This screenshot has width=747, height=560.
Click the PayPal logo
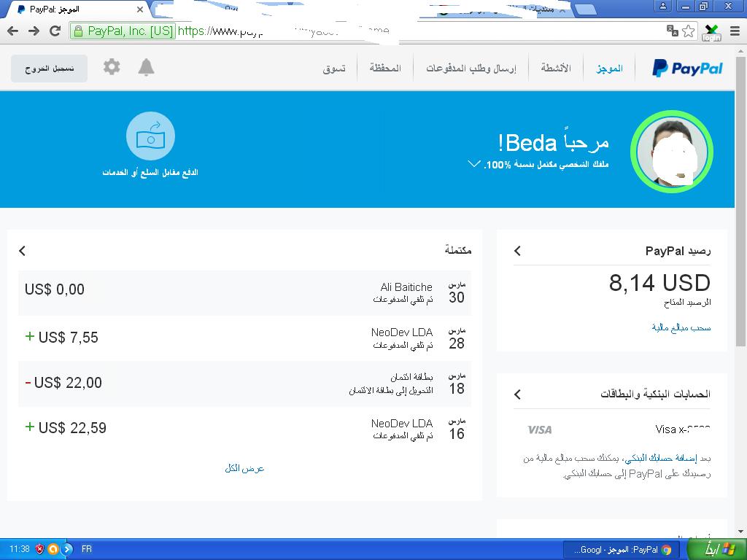(x=687, y=68)
